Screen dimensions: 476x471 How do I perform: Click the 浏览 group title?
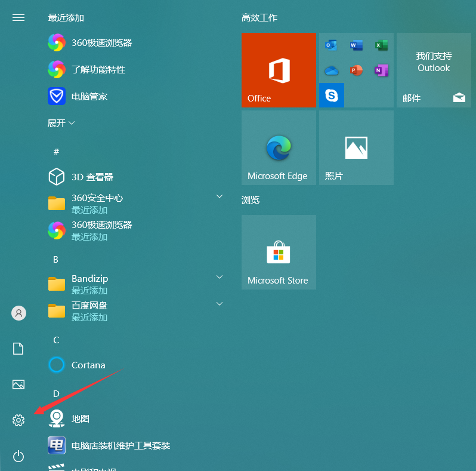click(x=251, y=200)
